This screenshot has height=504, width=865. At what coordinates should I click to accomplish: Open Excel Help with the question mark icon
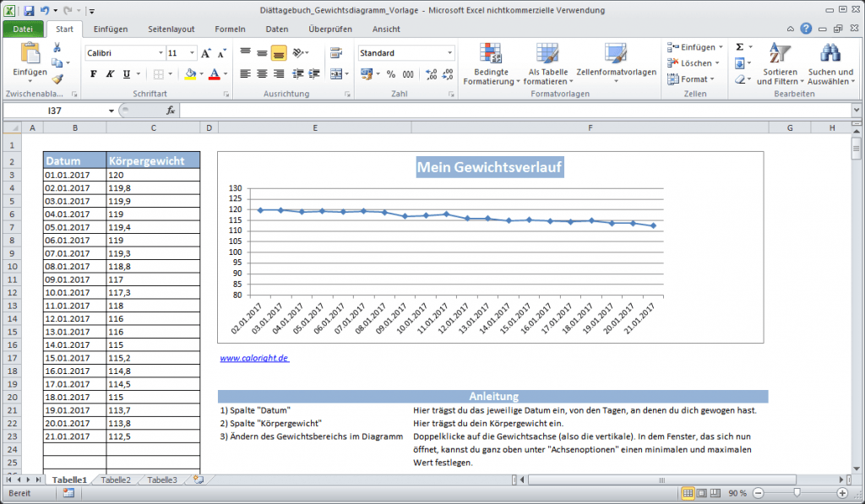806,29
